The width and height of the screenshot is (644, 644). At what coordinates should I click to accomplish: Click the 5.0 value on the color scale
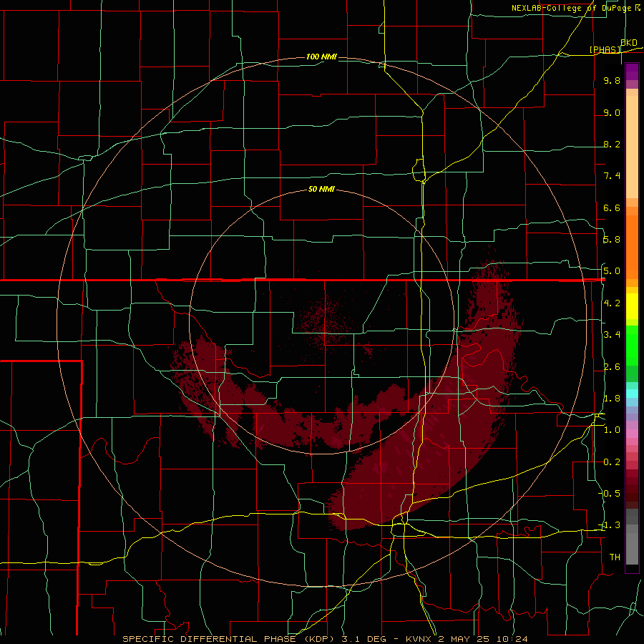pyautogui.click(x=612, y=271)
